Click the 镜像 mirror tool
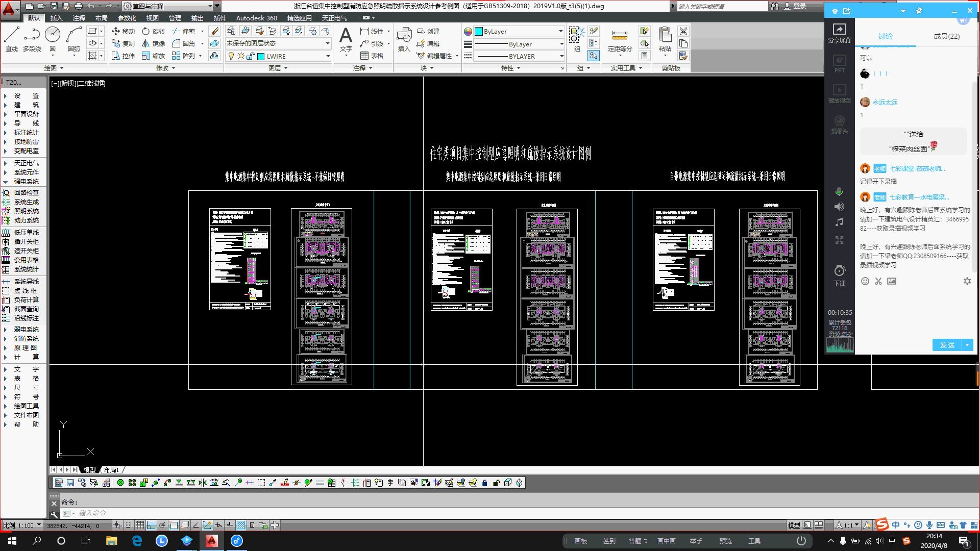 (153, 43)
